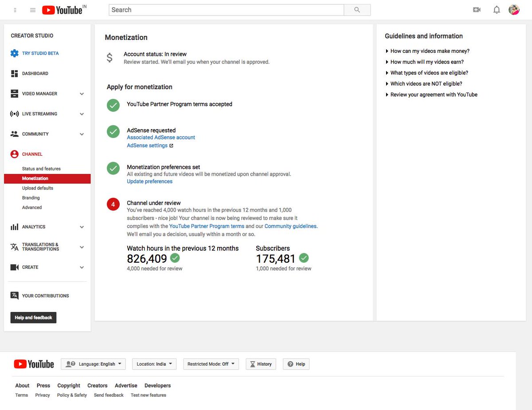This screenshot has width=532, height=410.
Task: Click green check next to 175,481
Action: (x=304, y=258)
